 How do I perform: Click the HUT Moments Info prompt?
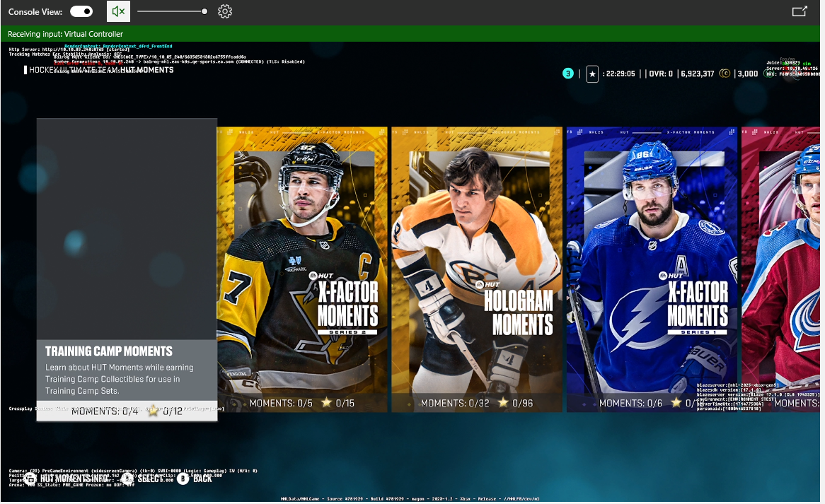tap(67, 479)
